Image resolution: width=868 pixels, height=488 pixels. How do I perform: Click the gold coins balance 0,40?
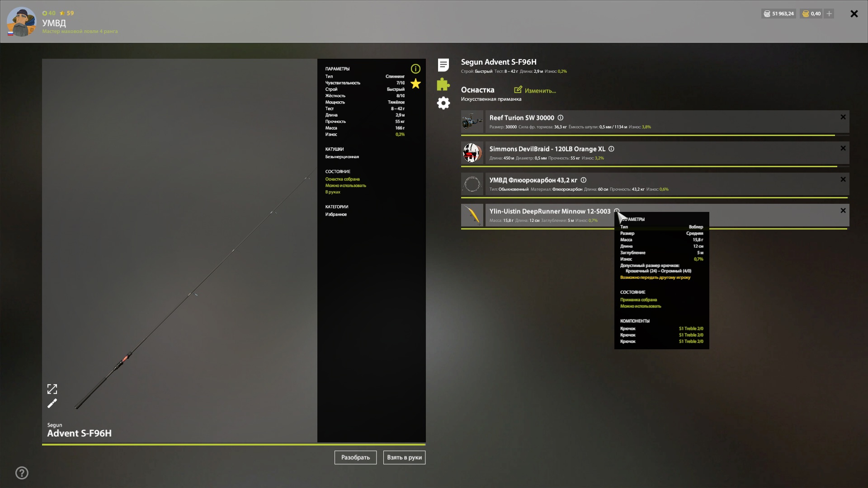811,14
